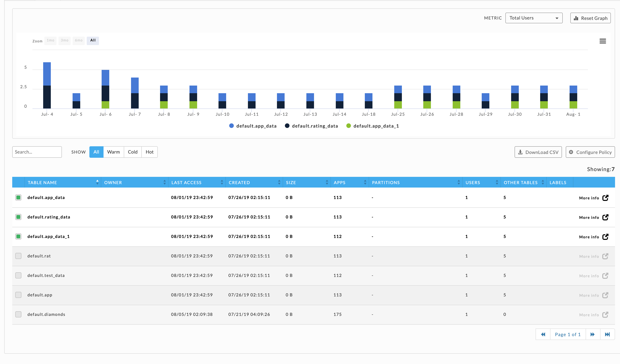Select the All zoom range
Viewport: 620px width, 364px height.
(93, 40)
